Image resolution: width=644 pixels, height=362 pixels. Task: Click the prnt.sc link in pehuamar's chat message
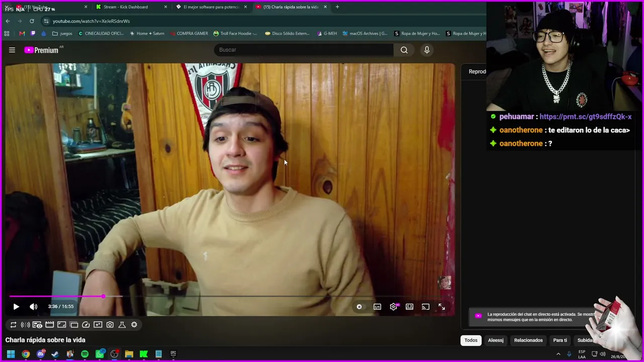[x=585, y=117]
